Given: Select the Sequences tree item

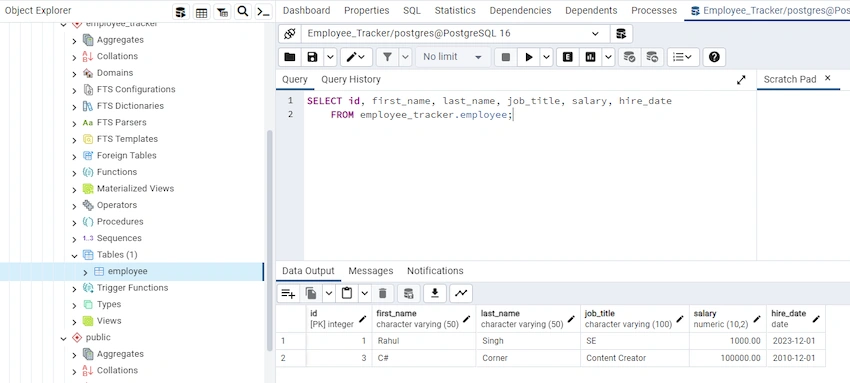Looking at the screenshot, I should click(x=119, y=238).
